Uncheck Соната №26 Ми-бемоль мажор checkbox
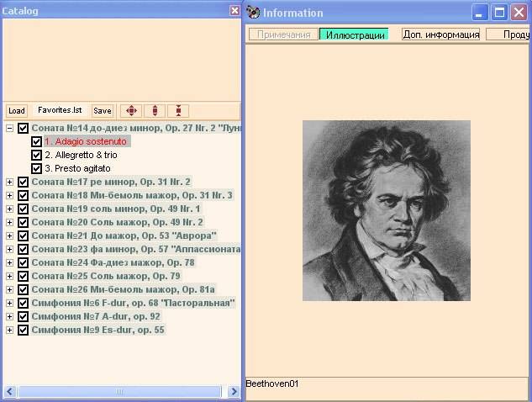 pos(23,289)
